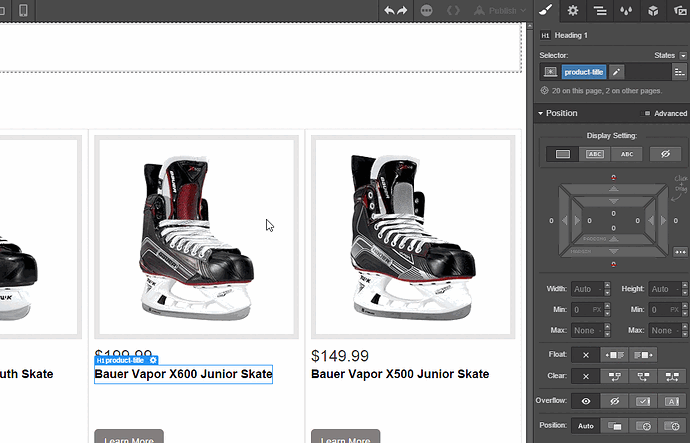This screenshot has height=443, width=690.
Task: Set Clear to both
Action: click(x=672, y=376)
